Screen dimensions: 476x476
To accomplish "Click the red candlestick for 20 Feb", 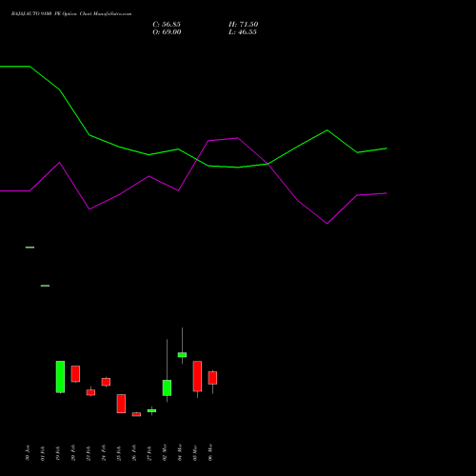I will pos(75,374).
